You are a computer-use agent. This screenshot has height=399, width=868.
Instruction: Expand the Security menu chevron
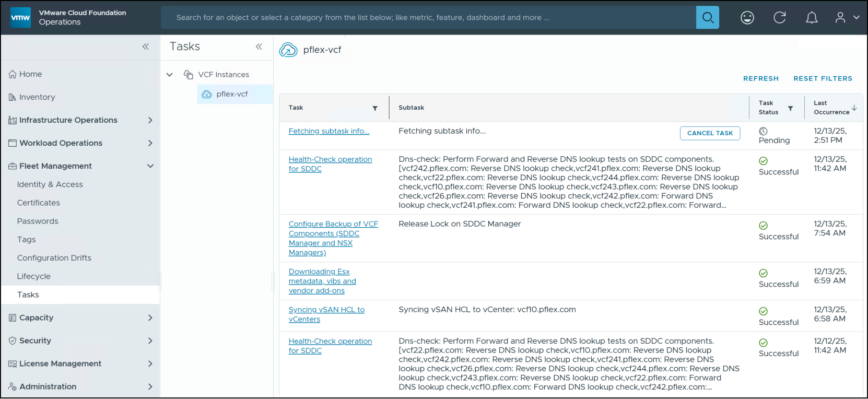point(150,341)
